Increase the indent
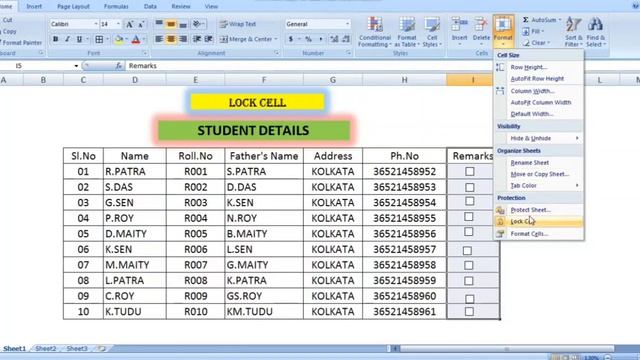This screenshot has height=360, width=640. coord(209,39)
